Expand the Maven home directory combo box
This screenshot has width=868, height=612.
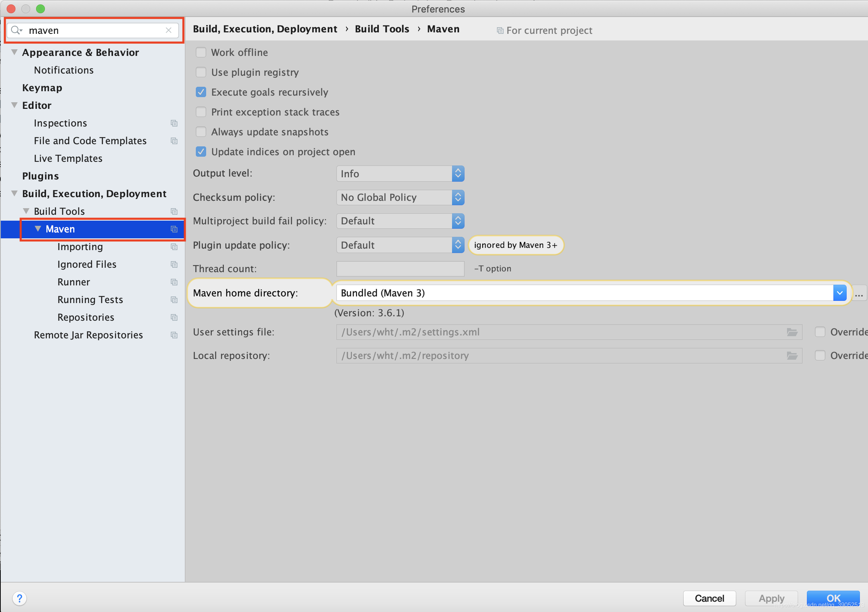[839, 293]
